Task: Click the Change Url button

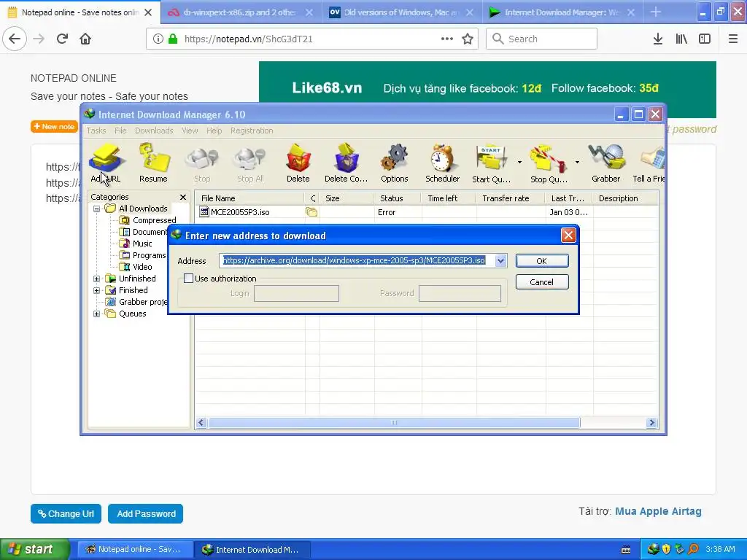Action: (x=66, y=514)
